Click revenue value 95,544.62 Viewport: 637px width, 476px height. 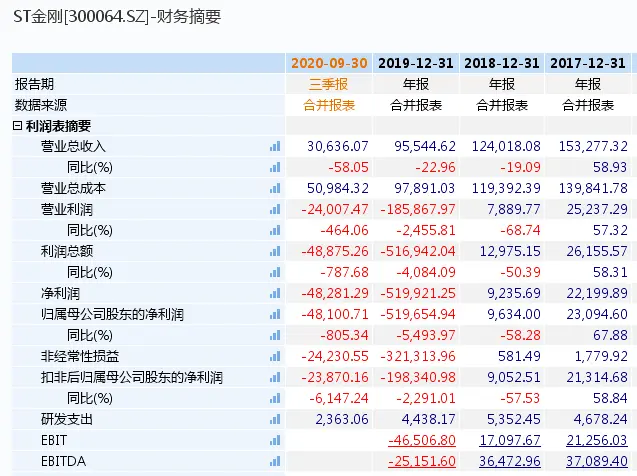pyautogui.click(x=425, y=146)
